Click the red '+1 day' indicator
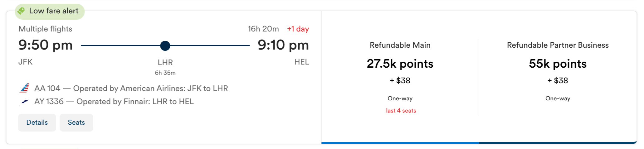This screenshot has width=644, height=149. [298, 29]
